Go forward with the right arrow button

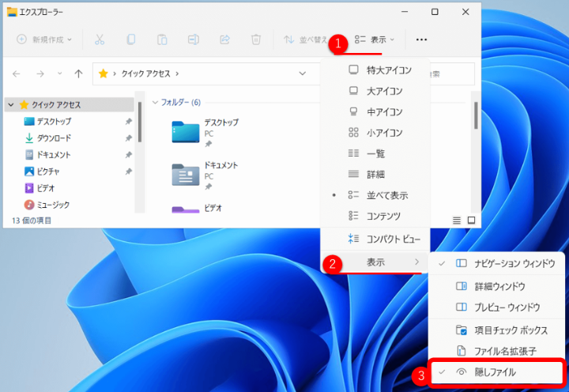tap(40, 74)
